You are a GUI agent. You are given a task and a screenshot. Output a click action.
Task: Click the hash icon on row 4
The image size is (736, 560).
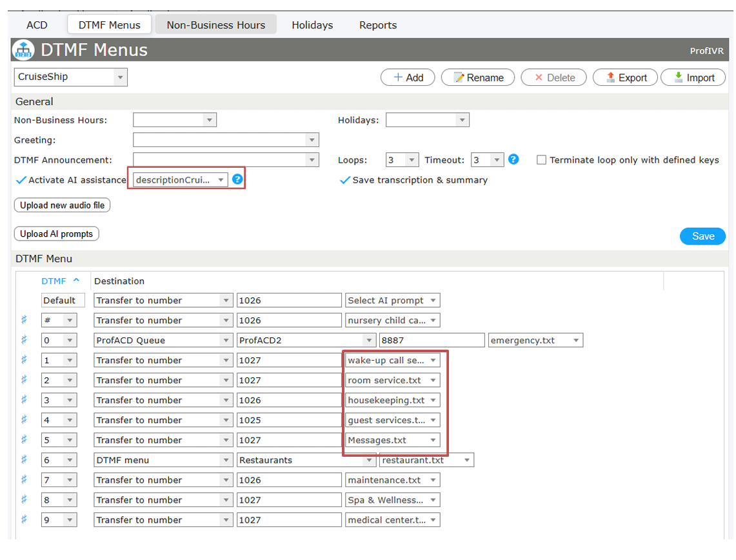click(x=24, y=419)
